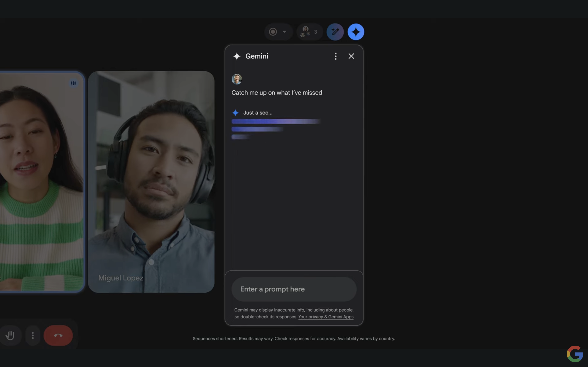Open Gemini panel three-dot options menu

click(336, 56)
